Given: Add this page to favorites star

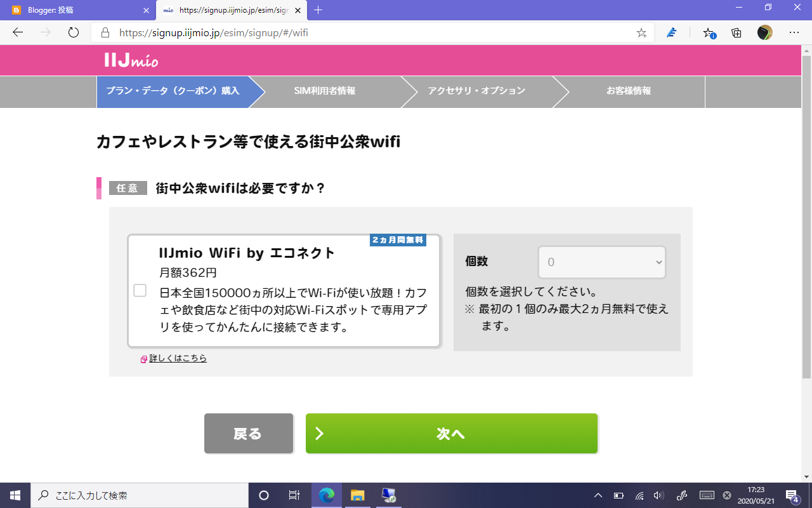Looking at the screenshot, I should point(641,32).
